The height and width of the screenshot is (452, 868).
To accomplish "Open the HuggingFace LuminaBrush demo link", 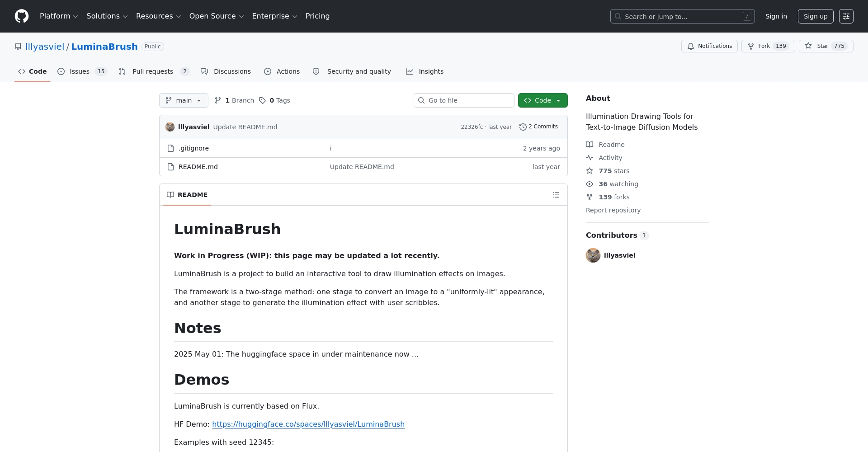I will click(308, 424).
